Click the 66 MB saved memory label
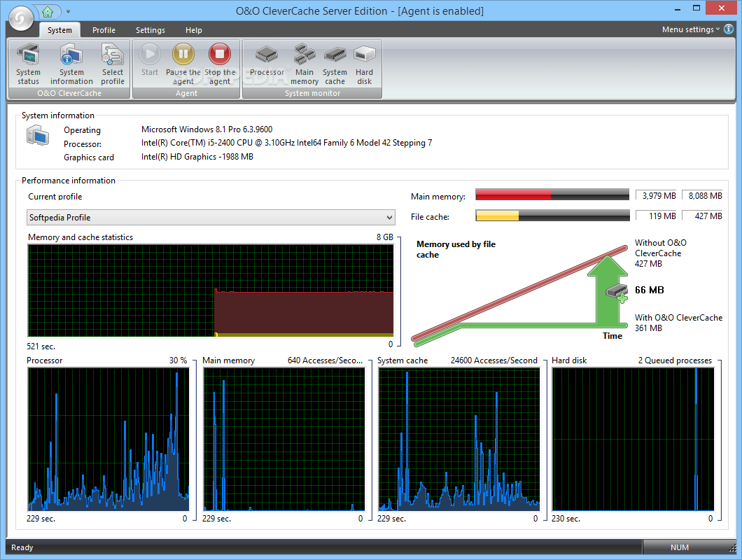The width and height of the screenshot is (742, 560). tap(650, 290)
